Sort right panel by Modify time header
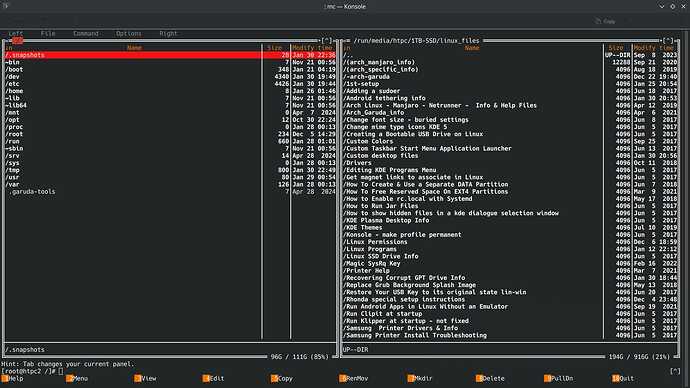This screenshot has width=690, height=388. pos(654,48)
